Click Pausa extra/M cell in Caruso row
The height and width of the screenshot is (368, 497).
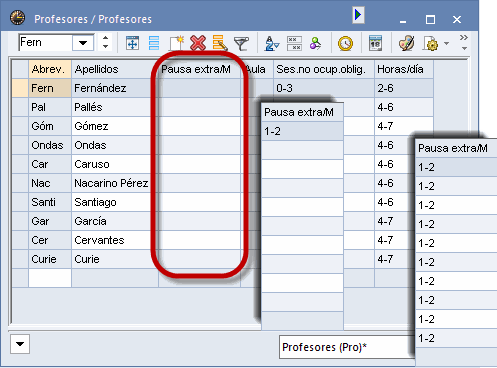(199, 164)
